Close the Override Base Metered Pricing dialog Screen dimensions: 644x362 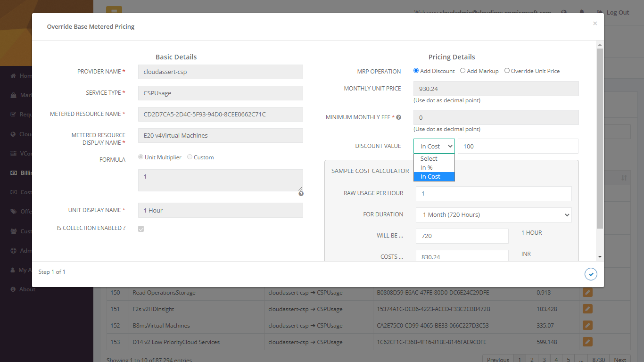click(x=594, y=24)
